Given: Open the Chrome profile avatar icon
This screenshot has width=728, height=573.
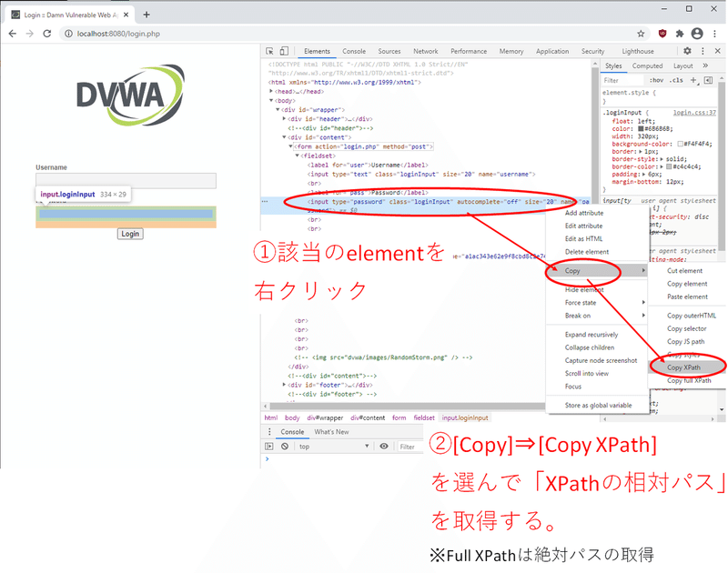Looking at the screenshot, I should click(x=697, y=34).
